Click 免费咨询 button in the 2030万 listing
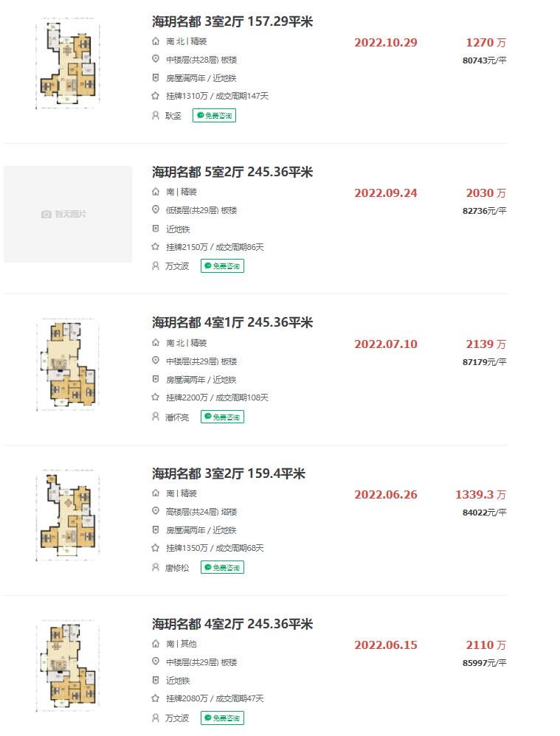This screenshot has width=560, height=736. pos(222,266)
